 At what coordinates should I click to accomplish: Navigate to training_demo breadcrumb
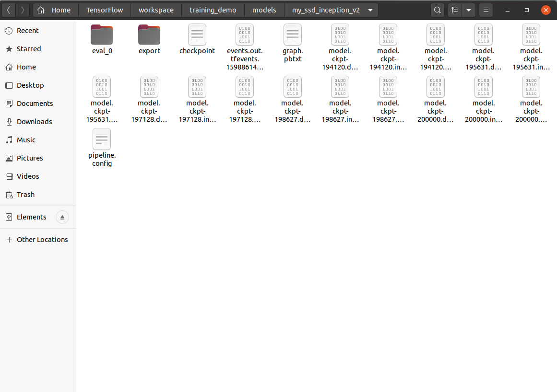click(x=213, y=10)
